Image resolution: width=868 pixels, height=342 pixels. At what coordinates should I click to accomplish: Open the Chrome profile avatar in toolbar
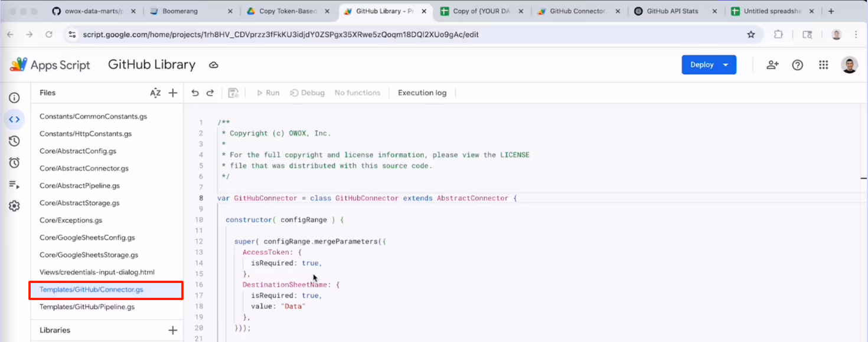[x=836, y=35]
